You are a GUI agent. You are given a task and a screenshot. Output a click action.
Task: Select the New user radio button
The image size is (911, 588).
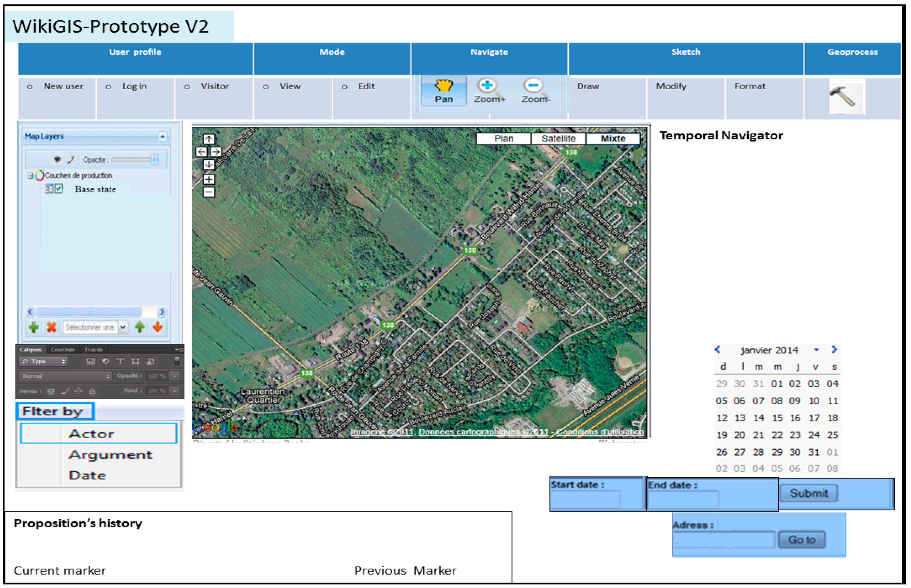[x=30, y=87]
